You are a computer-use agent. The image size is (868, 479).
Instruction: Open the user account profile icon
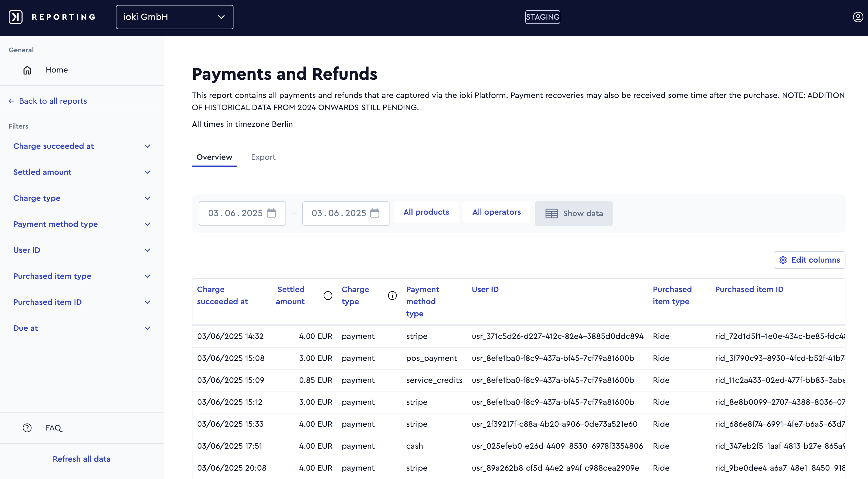click(858, 17)
